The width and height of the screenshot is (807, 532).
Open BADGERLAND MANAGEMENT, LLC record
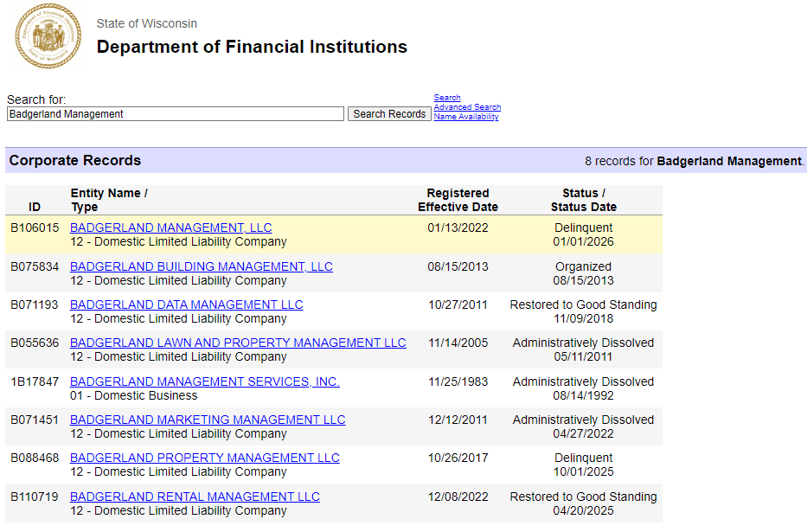[x=171, y=228]
